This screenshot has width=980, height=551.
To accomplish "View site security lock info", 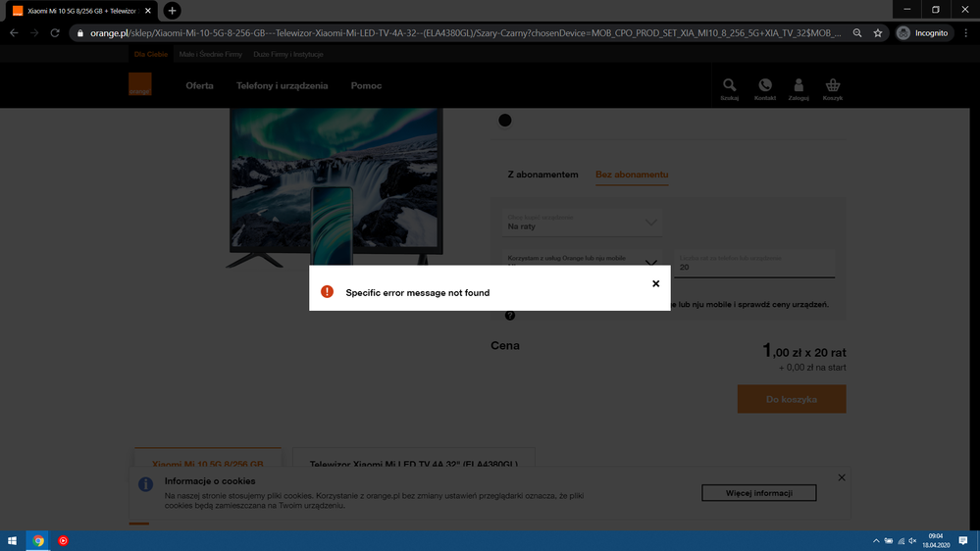I will click(80, 33).
